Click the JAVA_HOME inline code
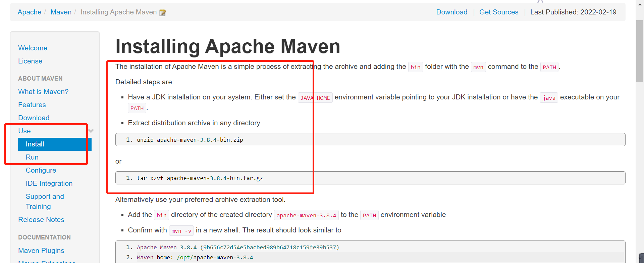This screenshot has width=644, height=263. (315, 98)
